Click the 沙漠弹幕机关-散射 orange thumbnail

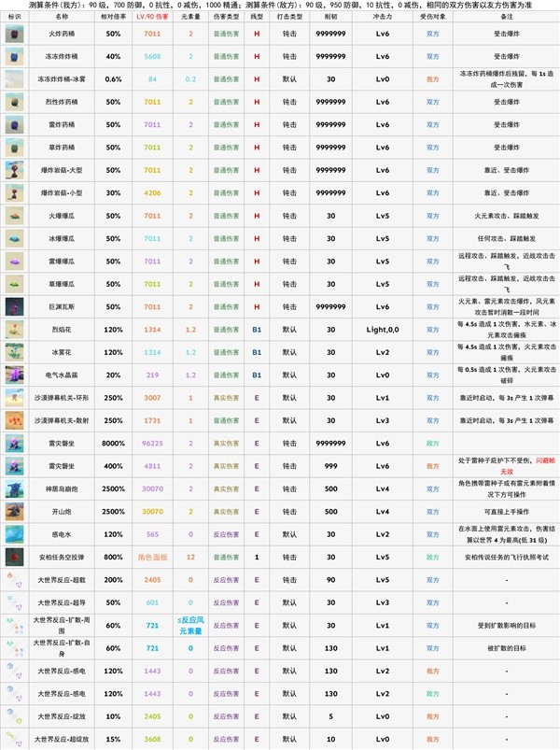tap(14, 421)
